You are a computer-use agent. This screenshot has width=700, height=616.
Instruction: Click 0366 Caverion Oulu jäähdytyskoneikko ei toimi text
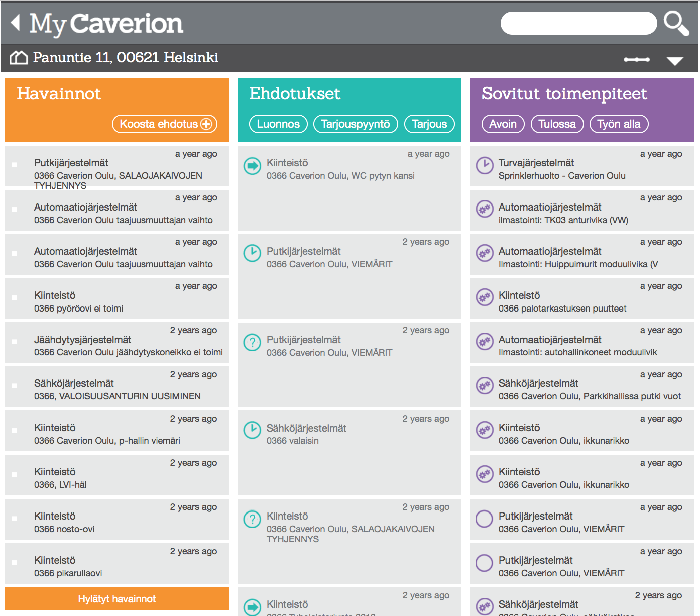coord(129,352)
